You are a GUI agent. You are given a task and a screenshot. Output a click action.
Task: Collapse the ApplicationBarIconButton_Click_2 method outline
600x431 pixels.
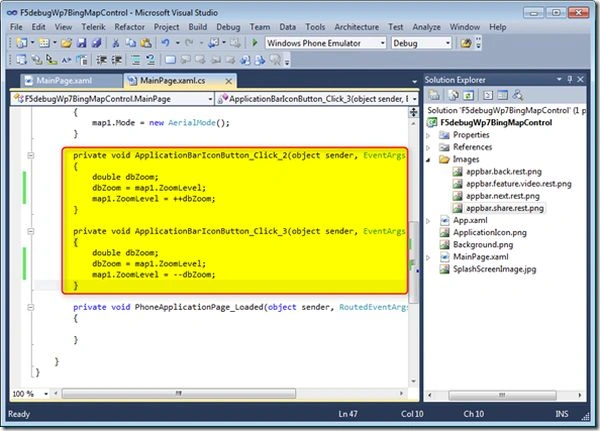coord(31,155)
